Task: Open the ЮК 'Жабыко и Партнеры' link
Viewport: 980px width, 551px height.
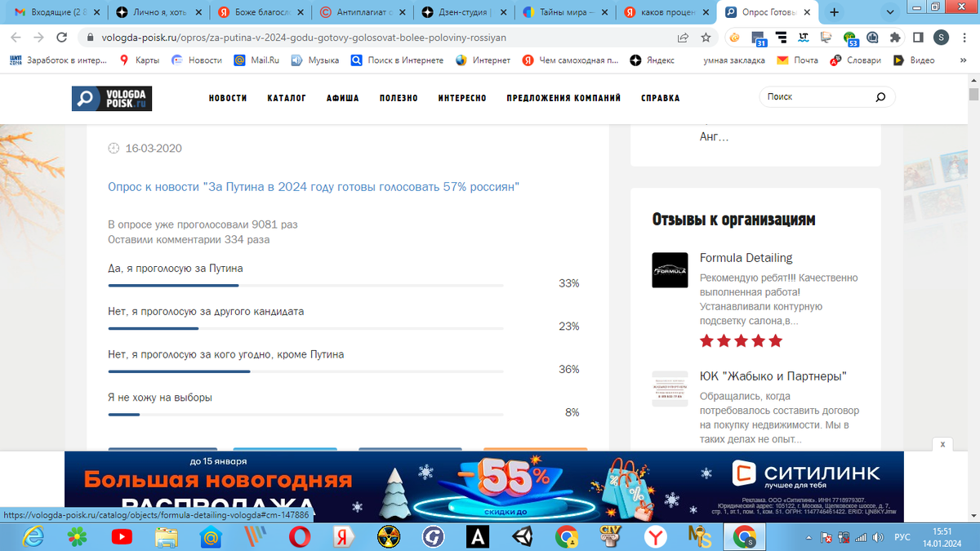Action: point(773,376)
